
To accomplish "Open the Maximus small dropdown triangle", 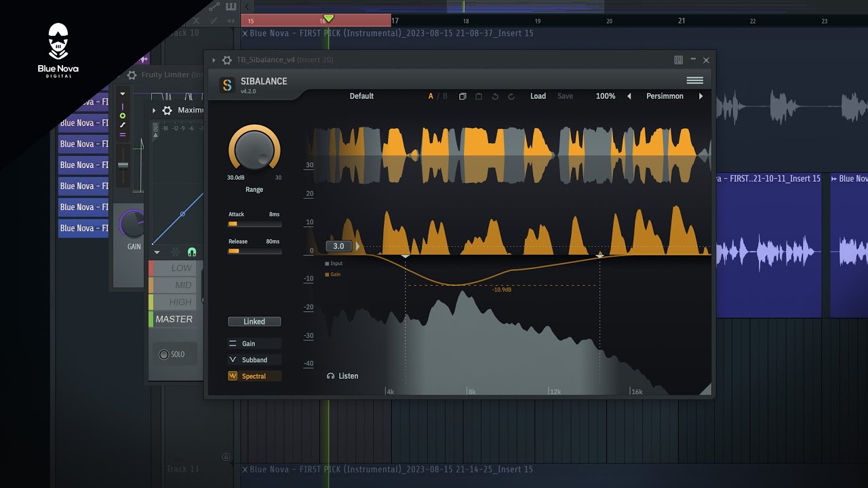I will coord(157,252).
